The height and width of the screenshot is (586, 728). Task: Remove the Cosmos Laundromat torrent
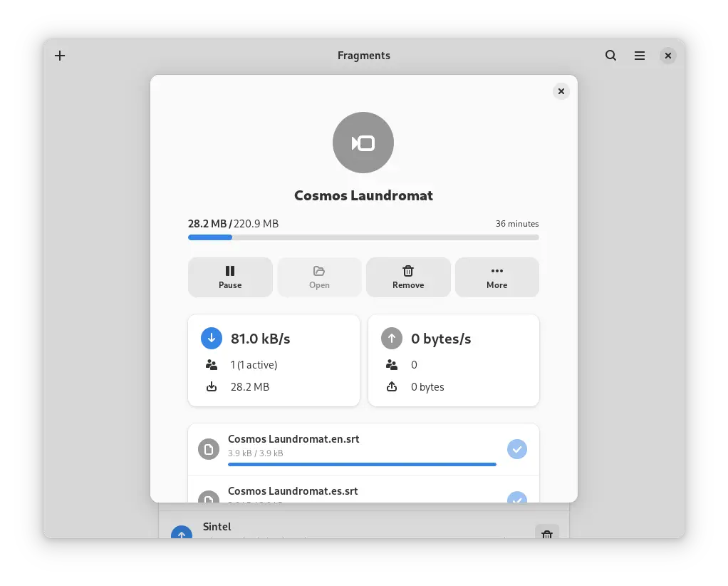pos(408,277)
